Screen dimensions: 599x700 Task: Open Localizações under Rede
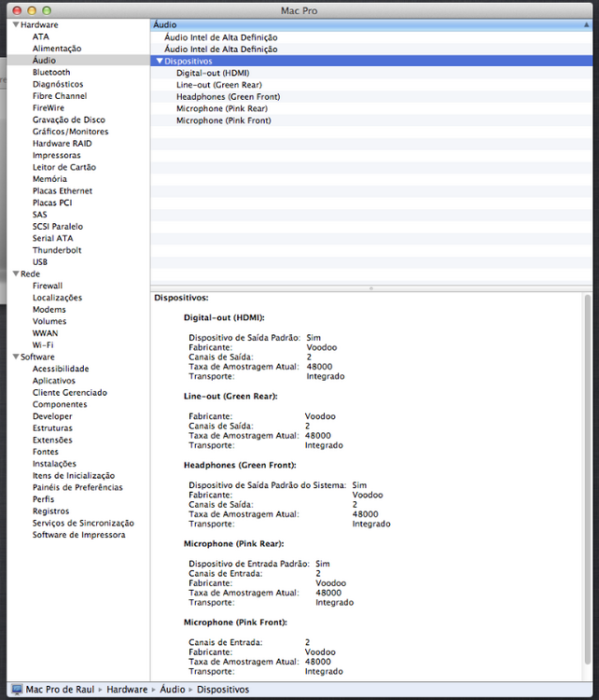(57, 298)
